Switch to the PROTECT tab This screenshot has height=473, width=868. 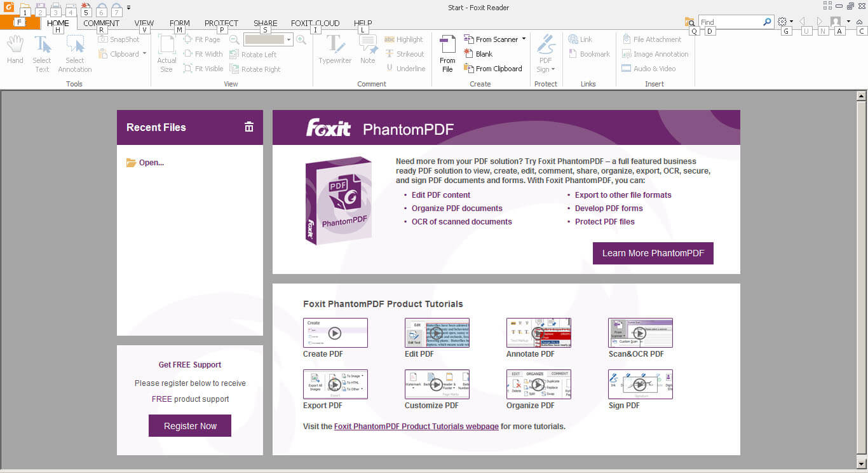coord(221,23)
